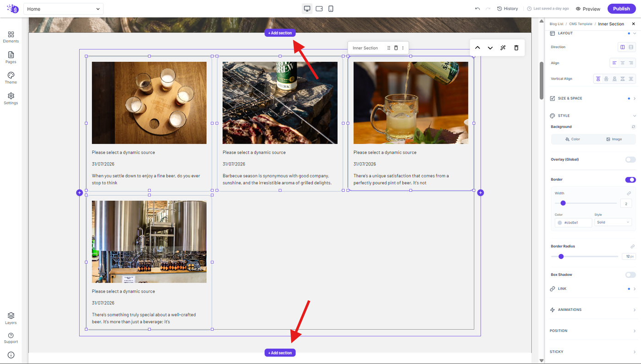The height and width of the screenshot is (364, 641).
Task: Disable the Border toggle
Action: click(630, 180)
